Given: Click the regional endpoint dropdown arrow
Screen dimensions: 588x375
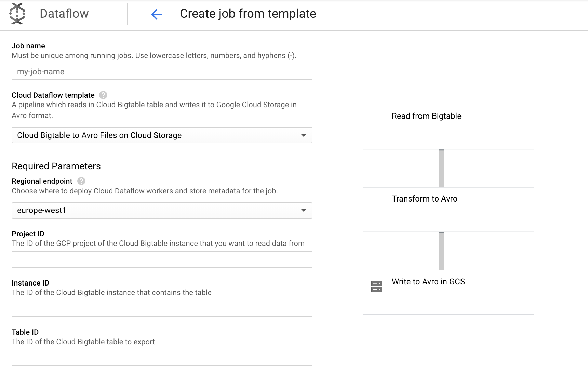Looking at the screenshot, I should pyautogui.click(x=303, y=210).
